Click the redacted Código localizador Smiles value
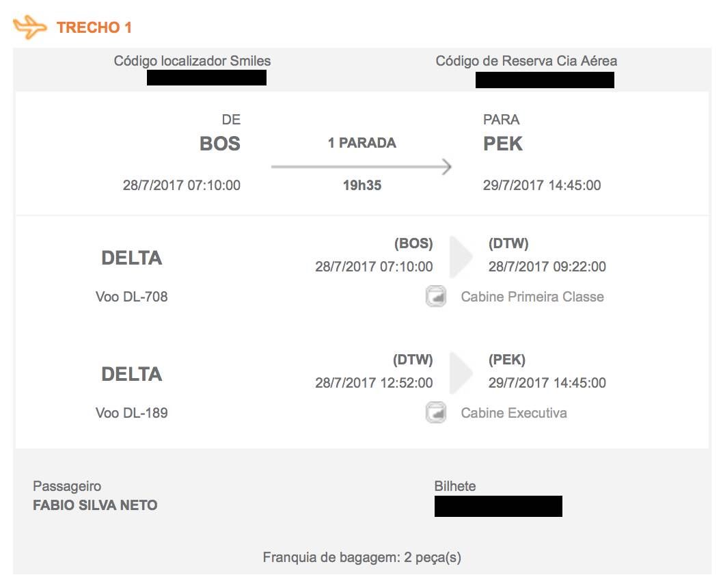Viewport: 723px width, 588px height. pyautogui.click(x=206, y=77)
